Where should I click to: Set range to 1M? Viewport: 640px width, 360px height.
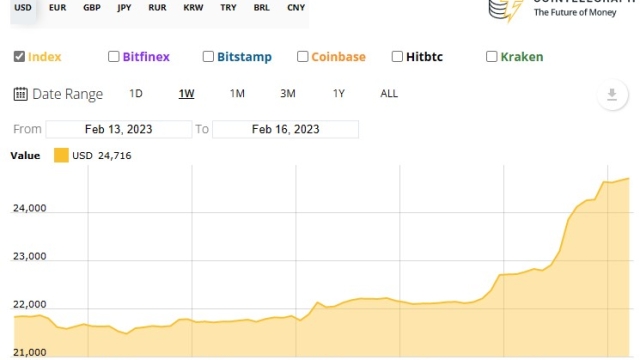pos(237,93)
